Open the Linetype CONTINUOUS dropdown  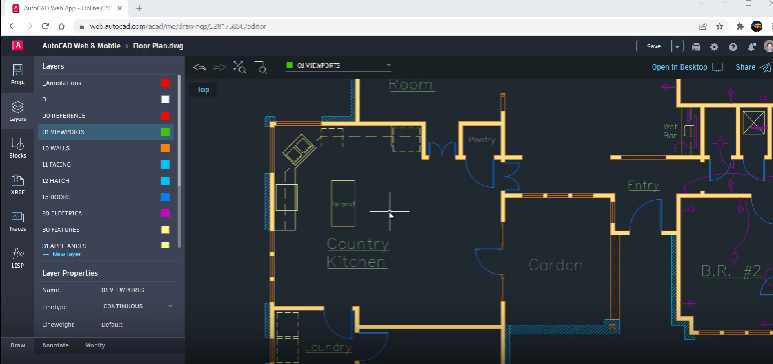[138, 306]
